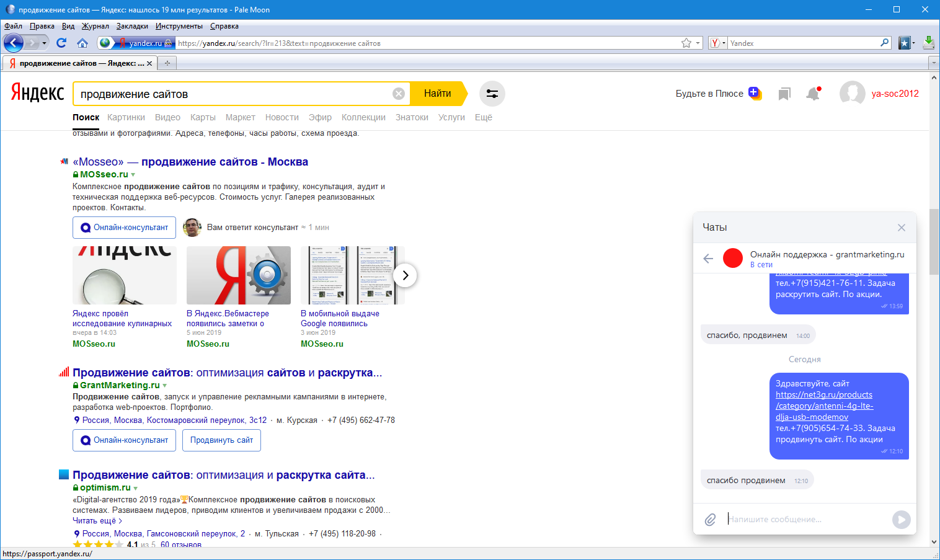Open the Справка menu
Viewport: 940px width, 560px height.
224,26
